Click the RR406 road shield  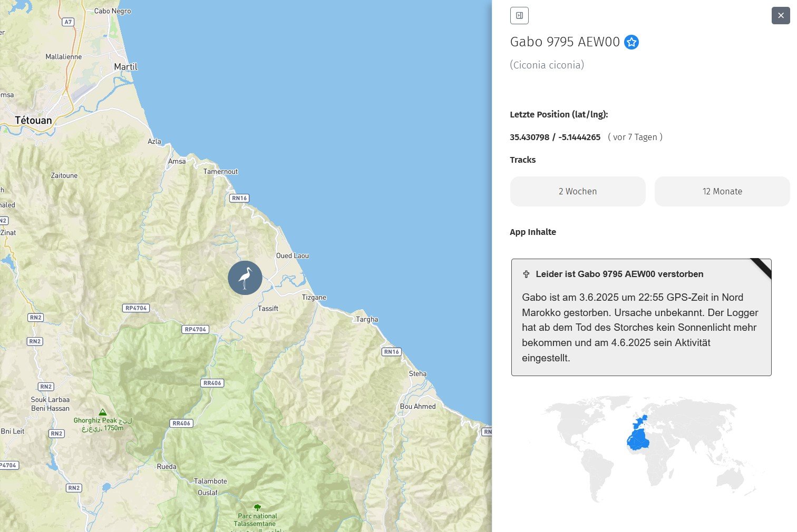coord(212,383)
